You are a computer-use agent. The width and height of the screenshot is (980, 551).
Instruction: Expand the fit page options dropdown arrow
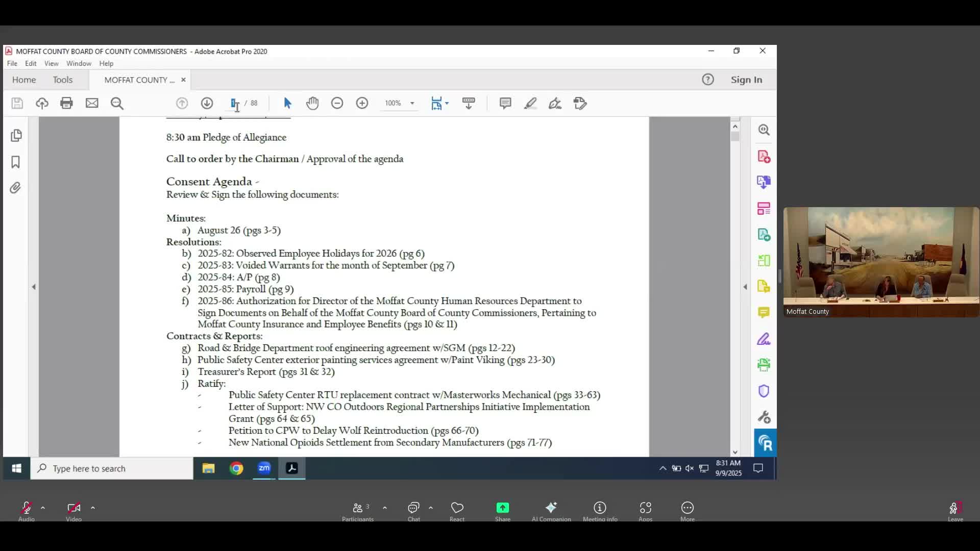(x=447, y=103)
